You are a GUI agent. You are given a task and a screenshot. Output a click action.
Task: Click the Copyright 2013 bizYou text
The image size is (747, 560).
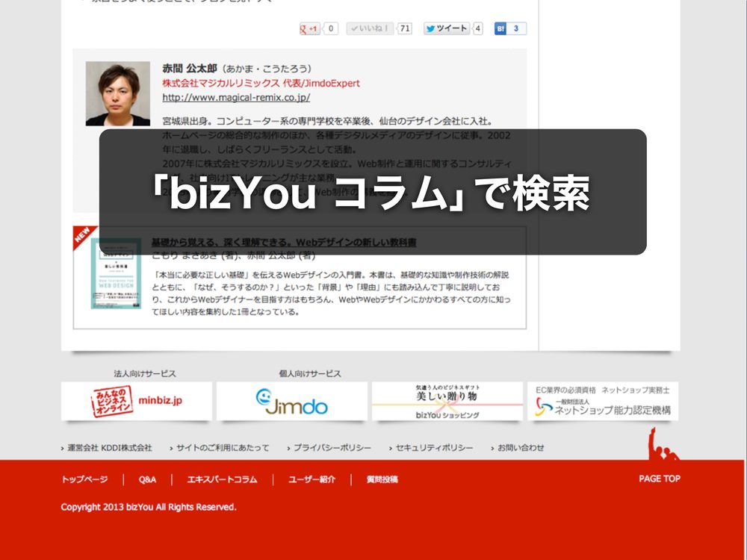coord(149,507)
